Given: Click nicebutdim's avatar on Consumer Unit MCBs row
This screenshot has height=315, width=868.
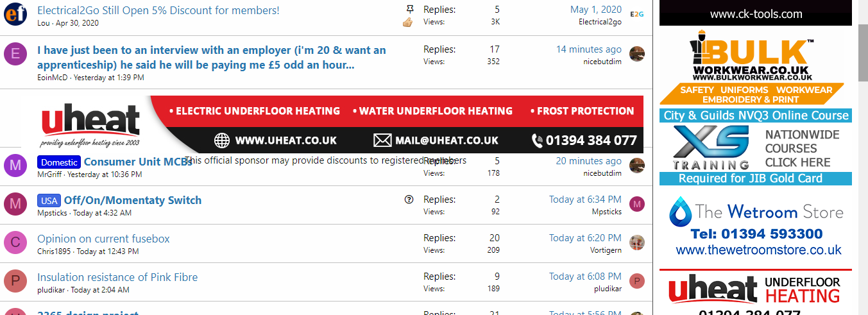Looking at the screenshot, I should click(x=636, y=166).
